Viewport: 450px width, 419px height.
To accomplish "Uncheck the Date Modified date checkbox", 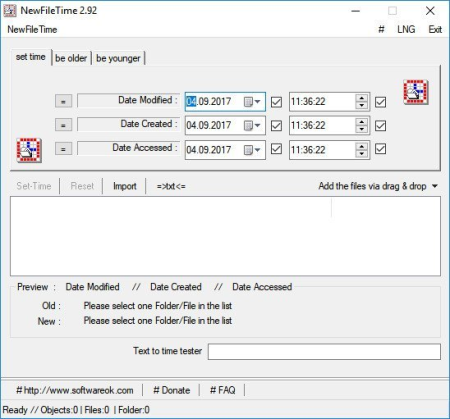I will [x=276, y=102].
